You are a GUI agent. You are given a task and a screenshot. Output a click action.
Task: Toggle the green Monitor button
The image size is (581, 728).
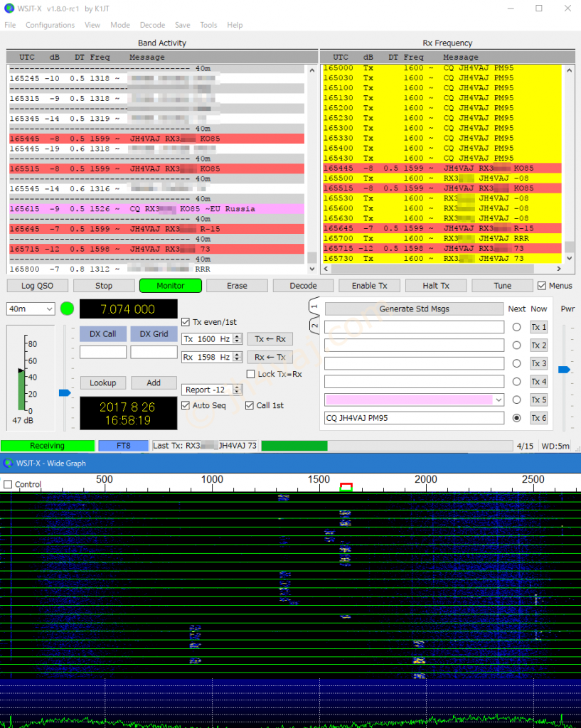(171, 286)
